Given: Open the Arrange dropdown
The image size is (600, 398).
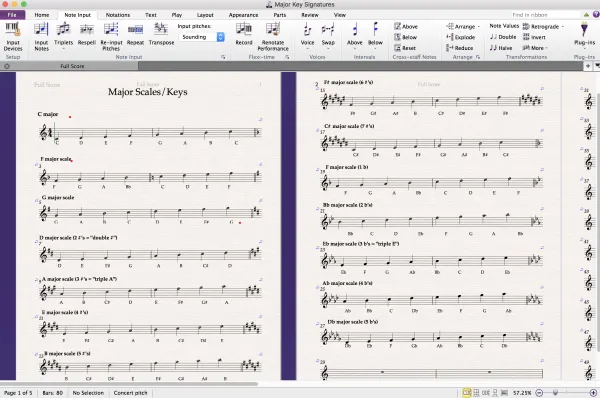Looking at the screenshot, I should click(x=463, y=26).
